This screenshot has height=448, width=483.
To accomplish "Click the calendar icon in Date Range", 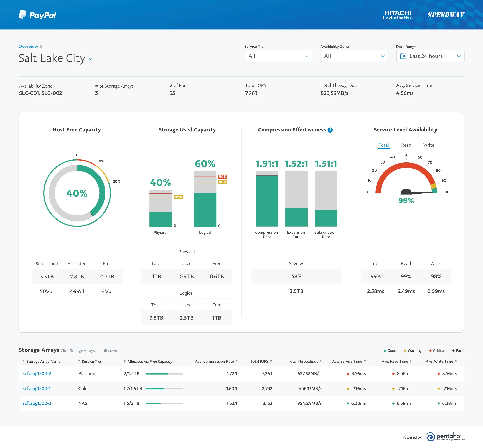I will (x=403, y=56).
